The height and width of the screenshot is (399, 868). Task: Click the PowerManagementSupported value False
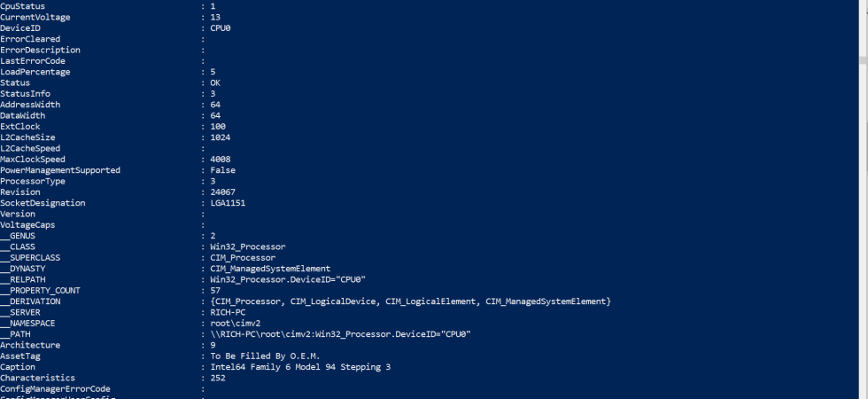222,170
